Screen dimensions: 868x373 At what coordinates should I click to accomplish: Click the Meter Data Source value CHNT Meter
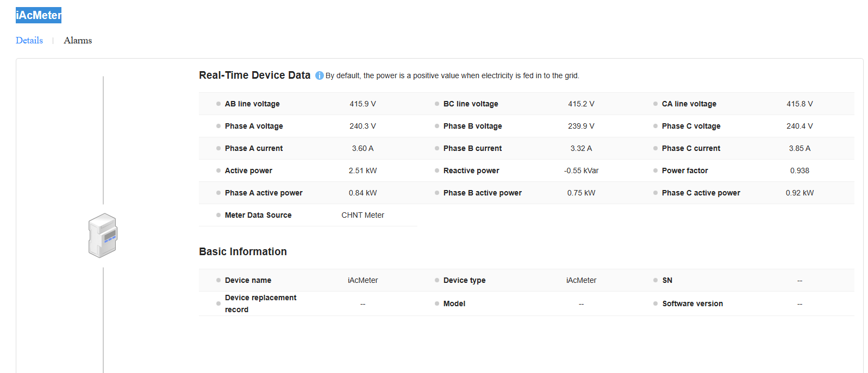coord(363,215)
